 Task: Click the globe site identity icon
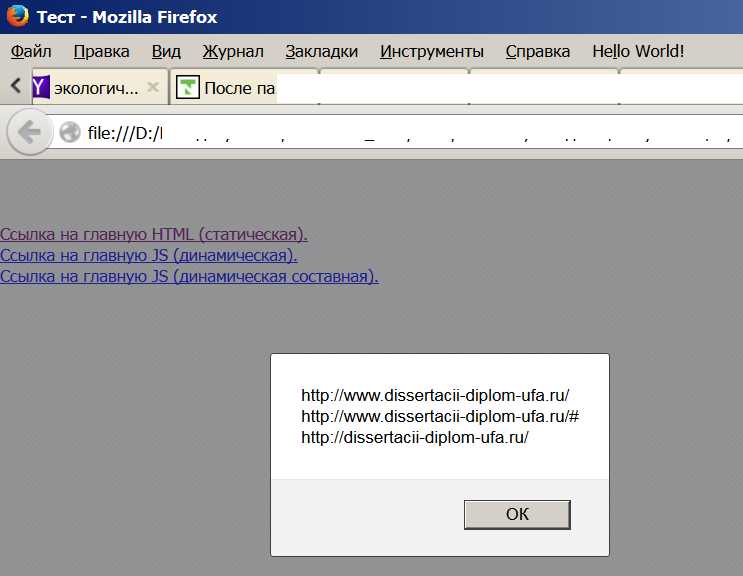70,132
